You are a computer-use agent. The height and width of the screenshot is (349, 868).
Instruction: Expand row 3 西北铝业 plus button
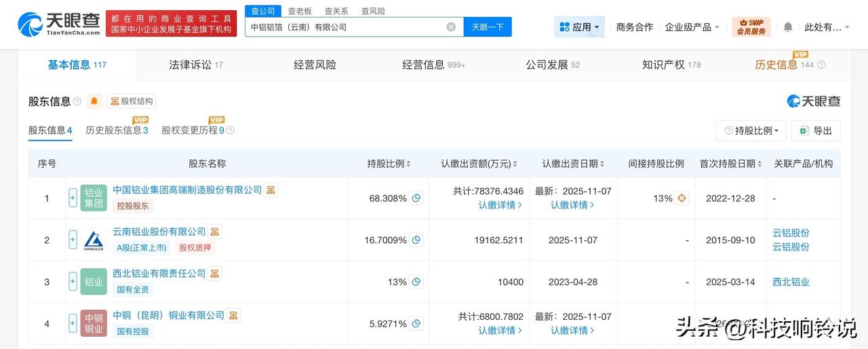click(x=73, y=282)
